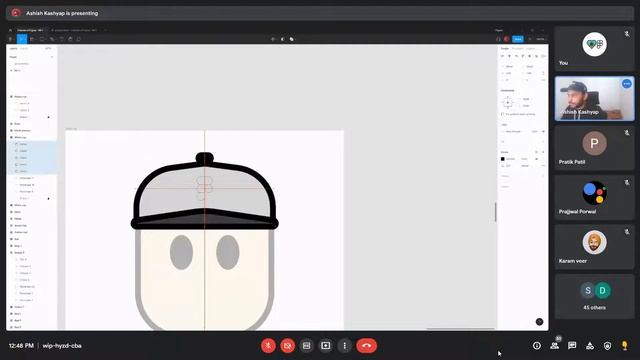This screenshot has height=360, width=640.
Task: Open the Activities panel icon
Action: [590, 346]
